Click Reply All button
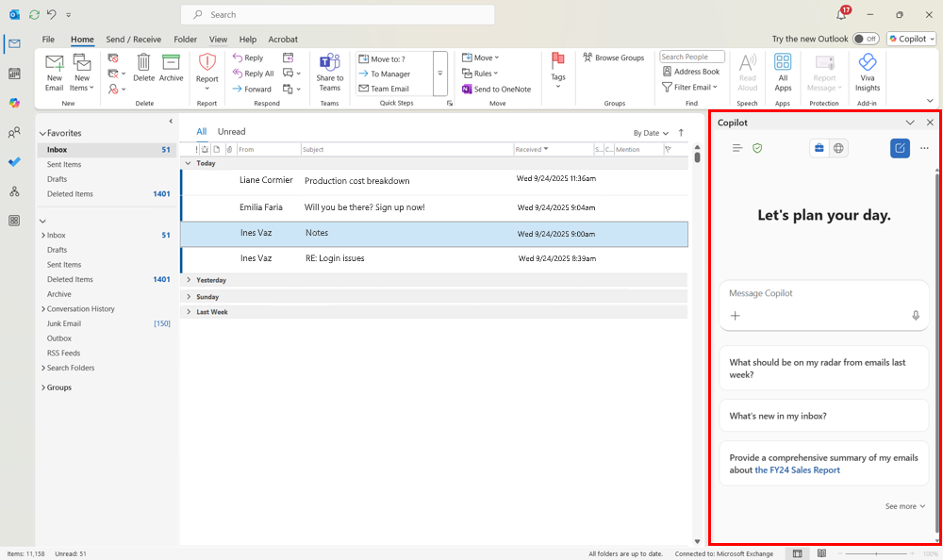Screen dimensions: 943x560 (x=253, y=74)
